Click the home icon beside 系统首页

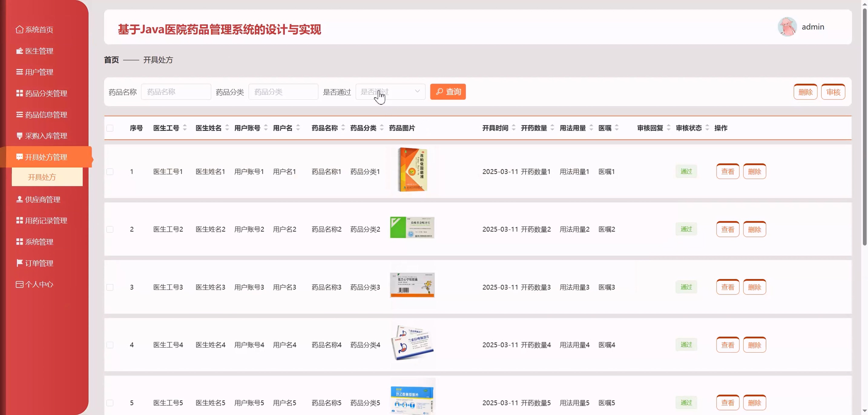click(19, 29)
